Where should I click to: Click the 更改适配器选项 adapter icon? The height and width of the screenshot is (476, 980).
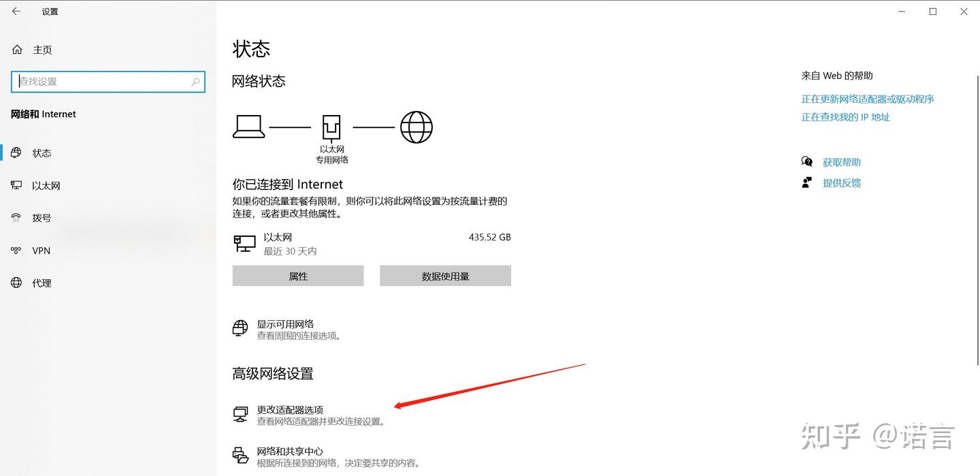[240, 414]
